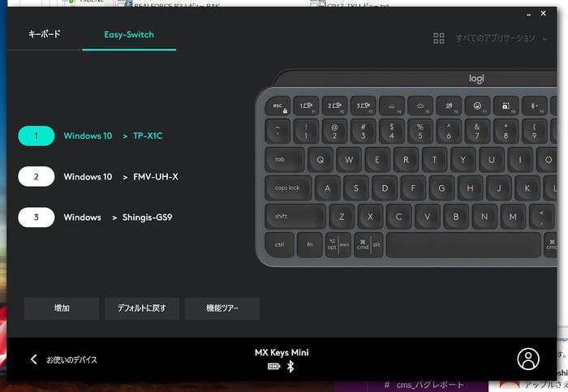Select the Easy-Switch tab
The width and height of the screenshot is (568, 392).
(x=129, y=35)
